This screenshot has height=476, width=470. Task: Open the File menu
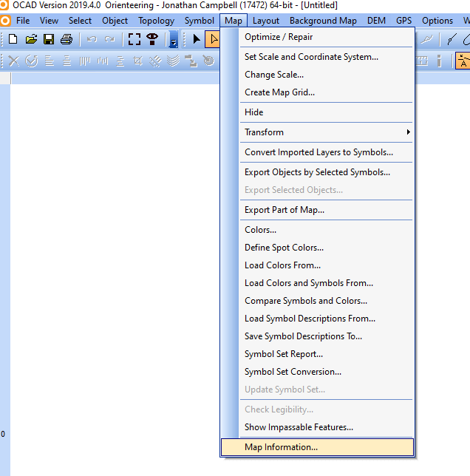[23, 21]
